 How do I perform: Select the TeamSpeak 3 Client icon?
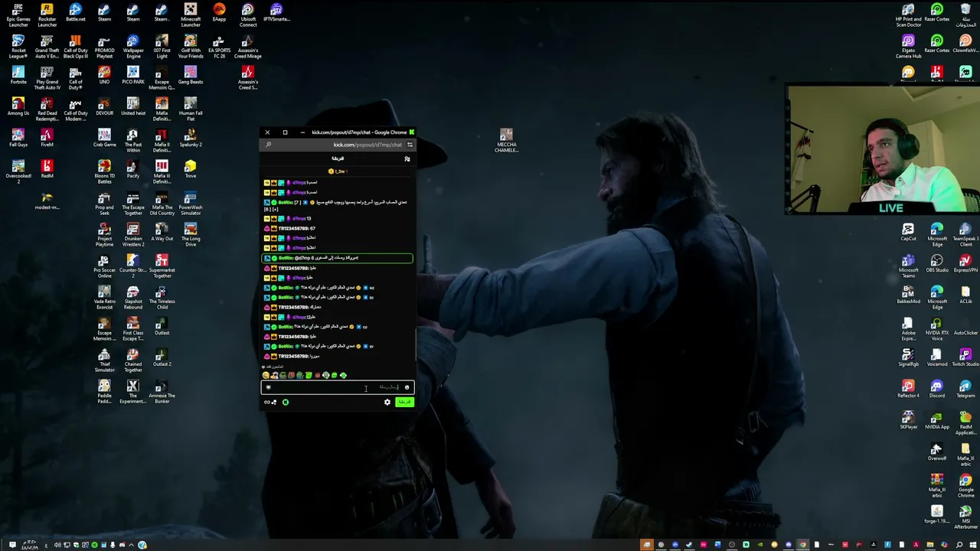(965, 234)
